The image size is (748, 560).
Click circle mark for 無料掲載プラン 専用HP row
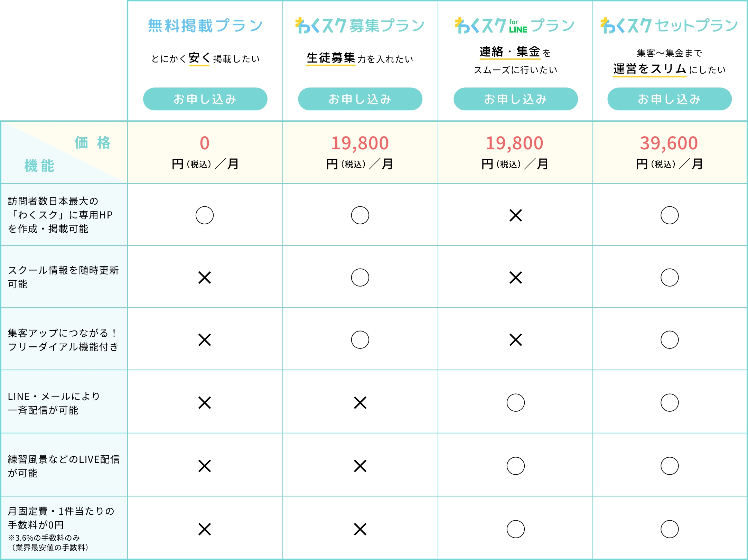[205, 215]
